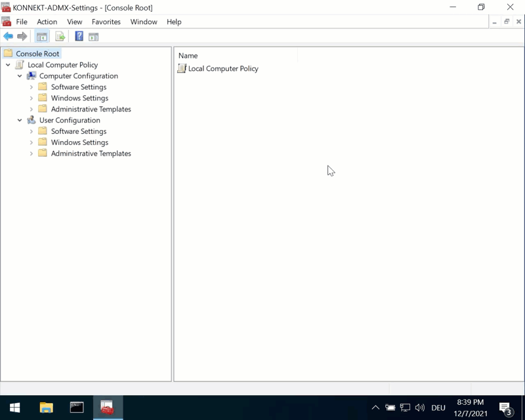Open the notification center icon

pos(505,408)
